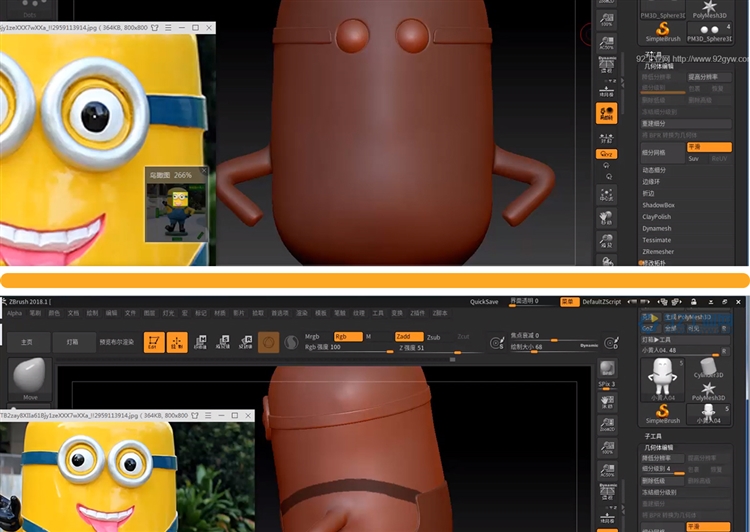750x532 pixels.
Task: Select the Rotate transform icon marked R
Action: pos(246,342)
